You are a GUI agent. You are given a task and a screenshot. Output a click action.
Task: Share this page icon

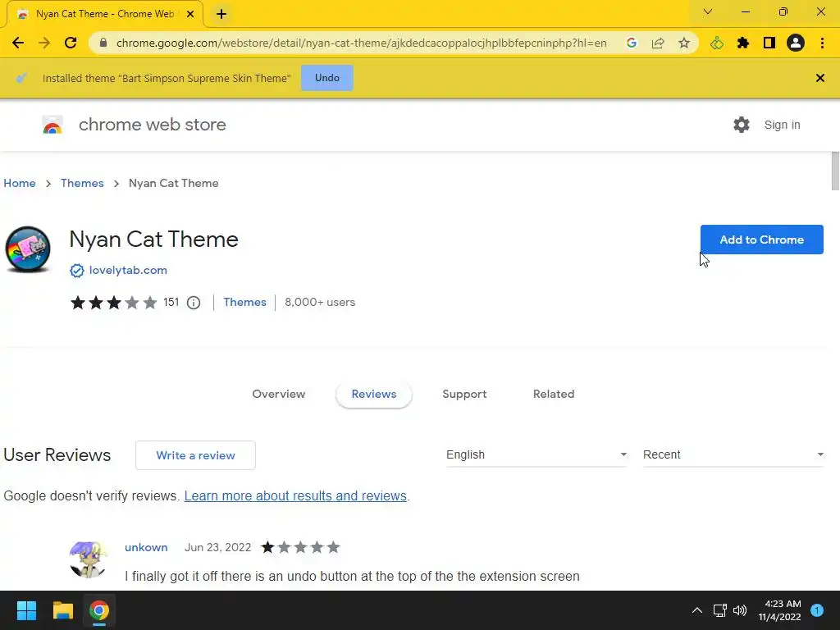pyautogui.click(x=658, y=43)
